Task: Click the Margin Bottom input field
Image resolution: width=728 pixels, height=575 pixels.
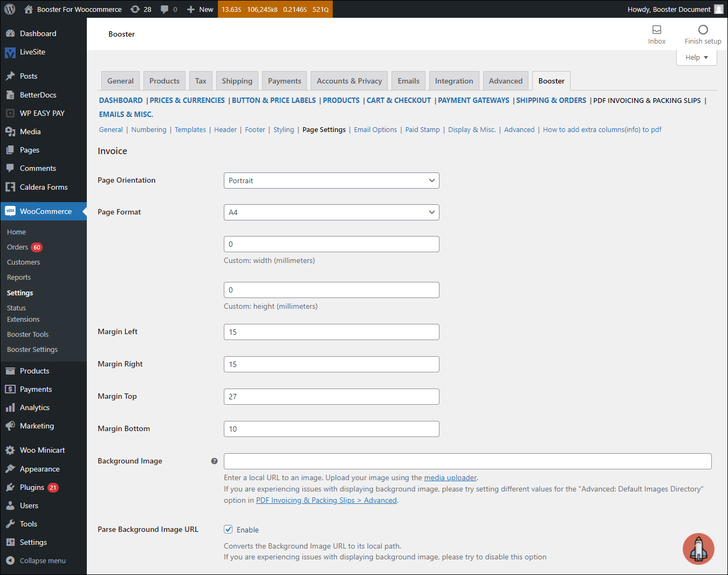Action: tap(332, 429)
